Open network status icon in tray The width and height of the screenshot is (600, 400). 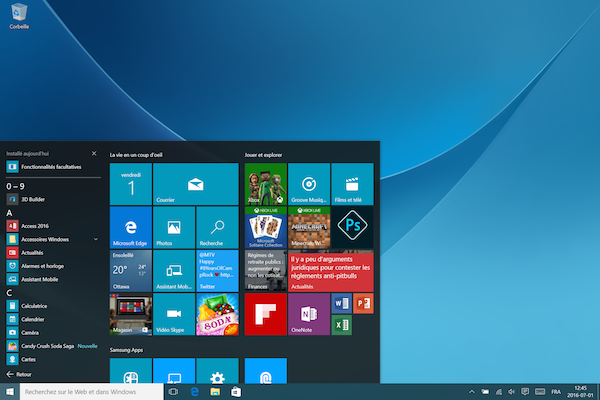click(498, 392)
